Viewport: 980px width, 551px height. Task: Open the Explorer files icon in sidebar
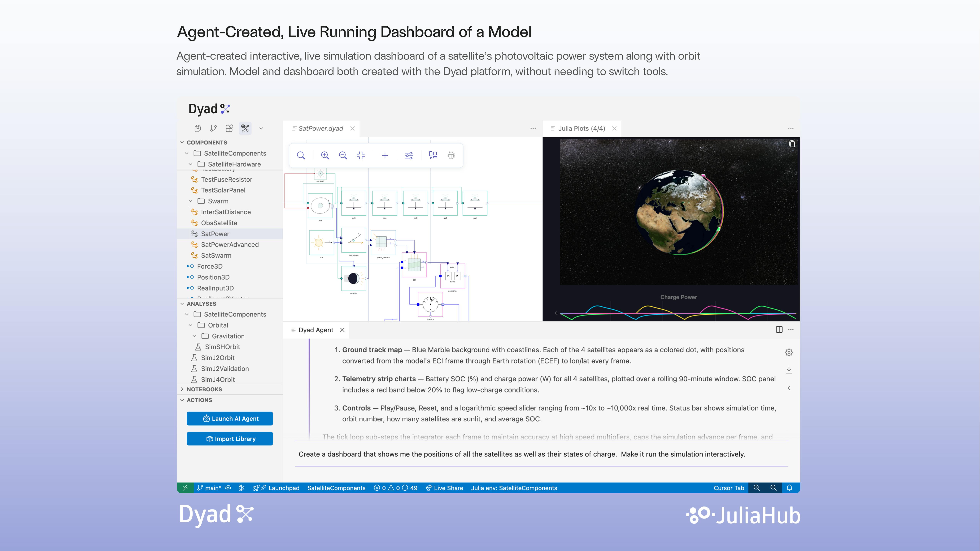pos(198,129)
